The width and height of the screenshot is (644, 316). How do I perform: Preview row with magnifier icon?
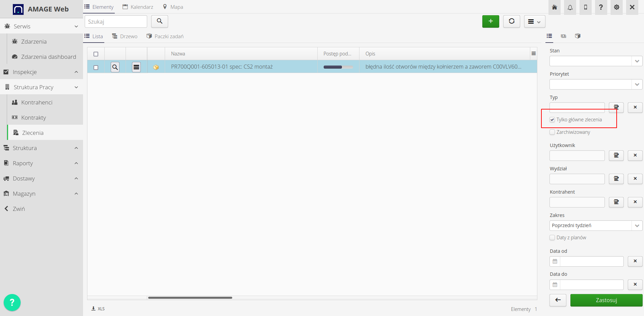[x=115, y=67]
